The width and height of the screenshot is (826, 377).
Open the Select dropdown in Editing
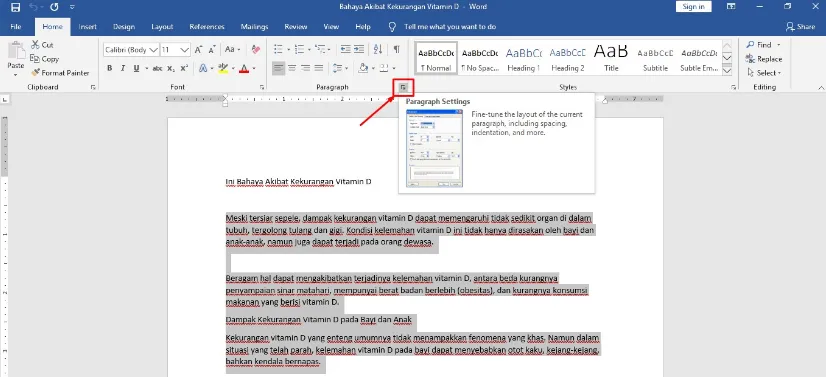[764, 73]
